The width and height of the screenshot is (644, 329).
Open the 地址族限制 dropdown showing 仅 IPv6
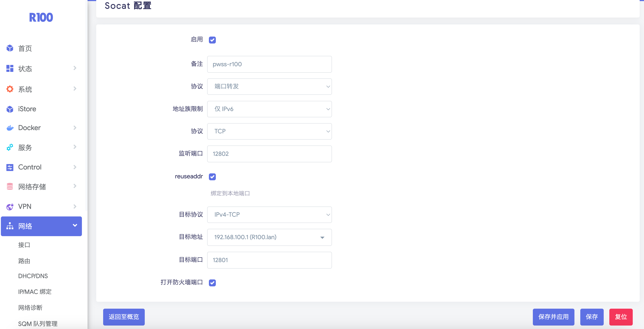point(269,109)
